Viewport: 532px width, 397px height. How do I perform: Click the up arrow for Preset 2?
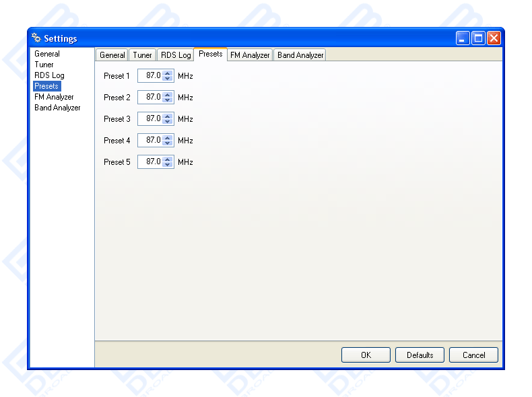168,94
